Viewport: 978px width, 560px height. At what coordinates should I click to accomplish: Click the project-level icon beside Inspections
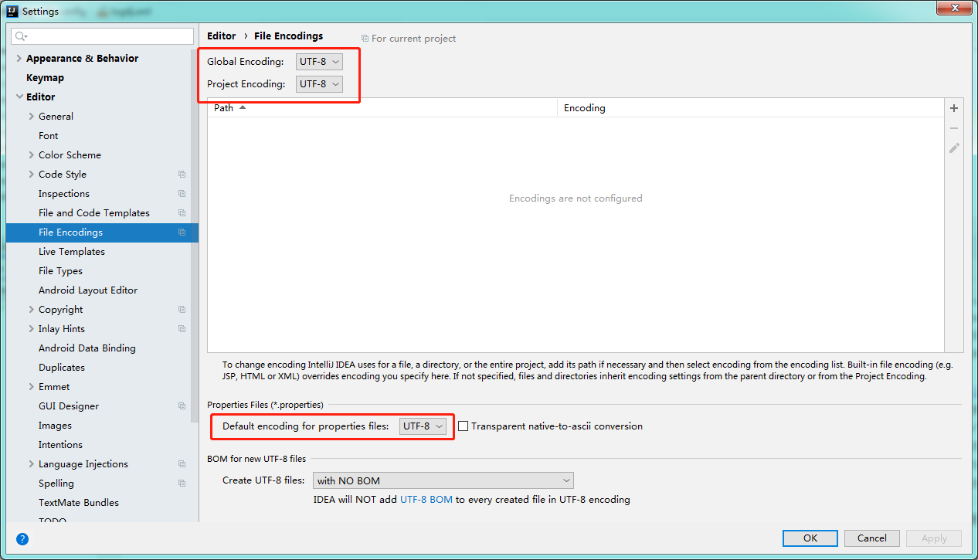(182, 194)
